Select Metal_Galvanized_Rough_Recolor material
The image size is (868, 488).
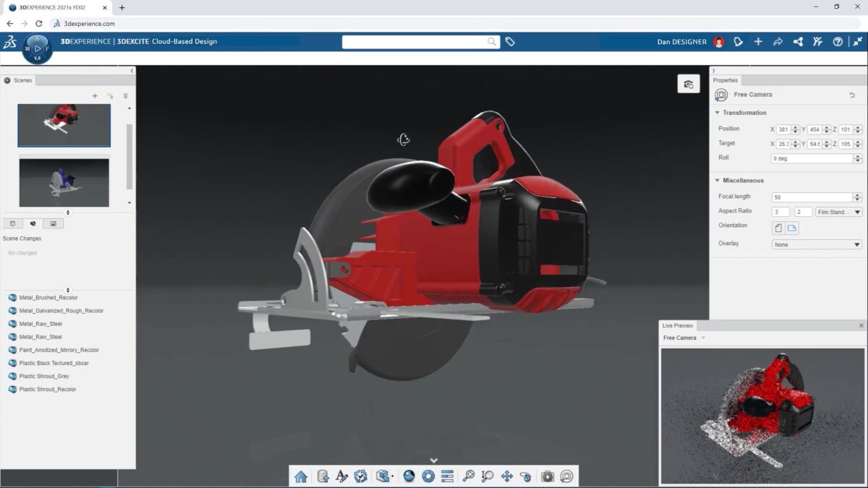point(61,311)
